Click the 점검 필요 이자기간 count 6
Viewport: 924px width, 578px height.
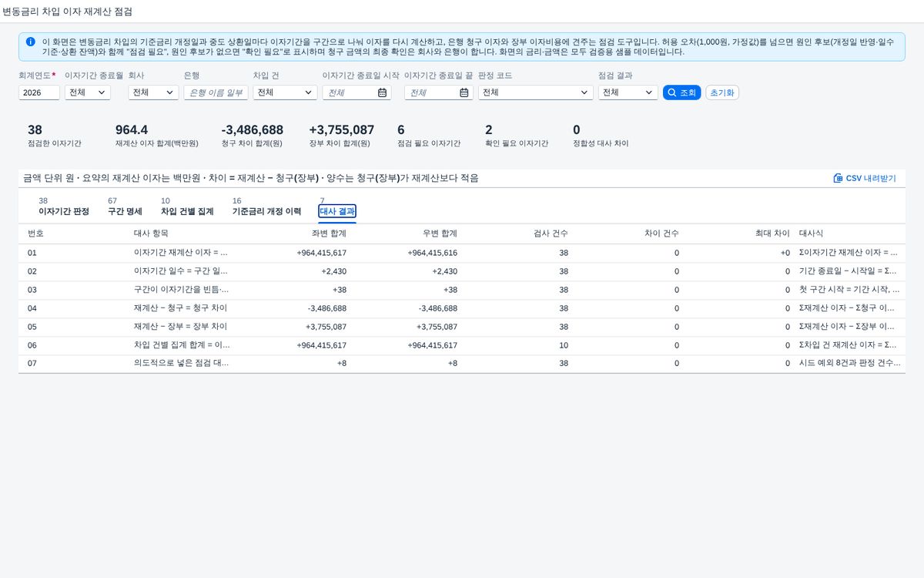(400, 130)
